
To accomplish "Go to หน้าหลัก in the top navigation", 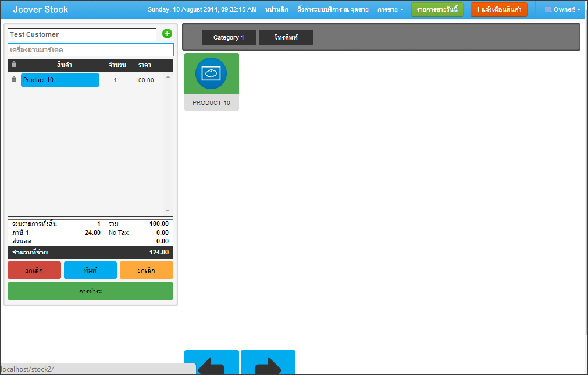I will tap(277, 10).
